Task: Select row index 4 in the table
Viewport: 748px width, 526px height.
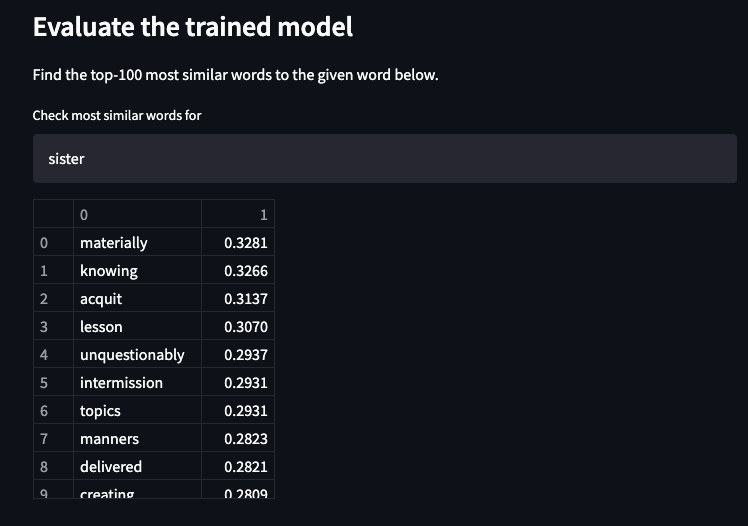Action: [53, 354]
